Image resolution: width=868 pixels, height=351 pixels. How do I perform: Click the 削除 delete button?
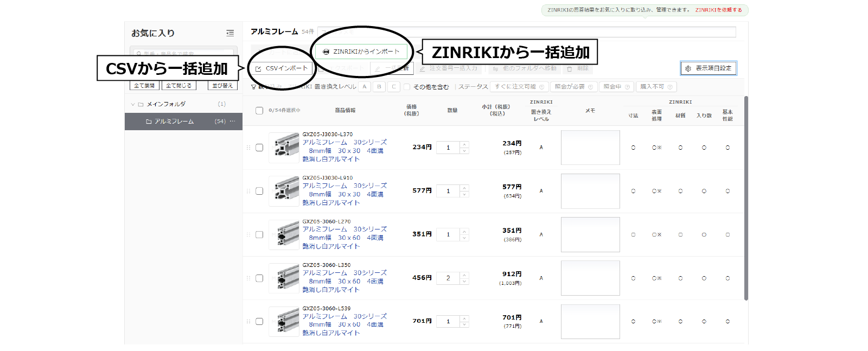tap(578, 68)
